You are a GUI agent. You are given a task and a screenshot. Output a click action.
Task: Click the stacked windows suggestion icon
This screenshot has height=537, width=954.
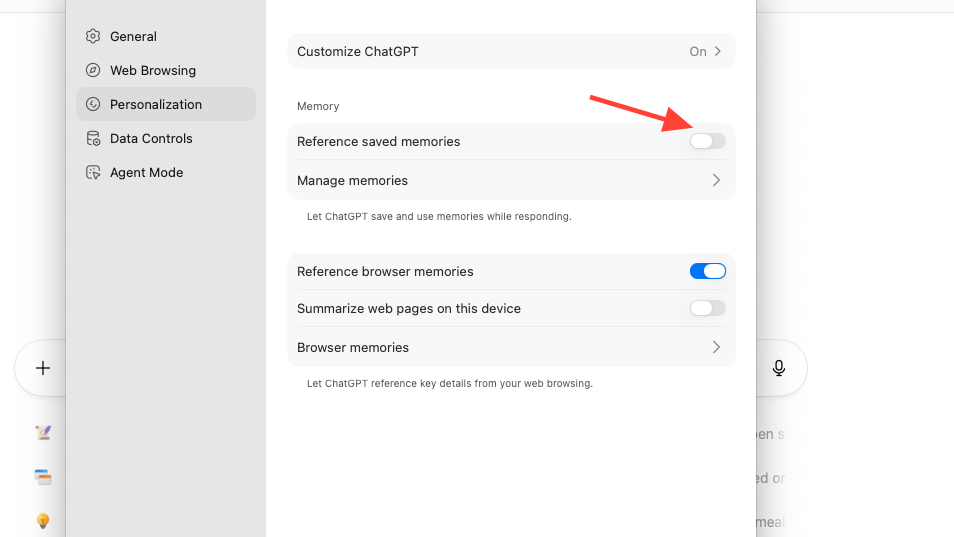pyautogui.click(x=43, y=477)
